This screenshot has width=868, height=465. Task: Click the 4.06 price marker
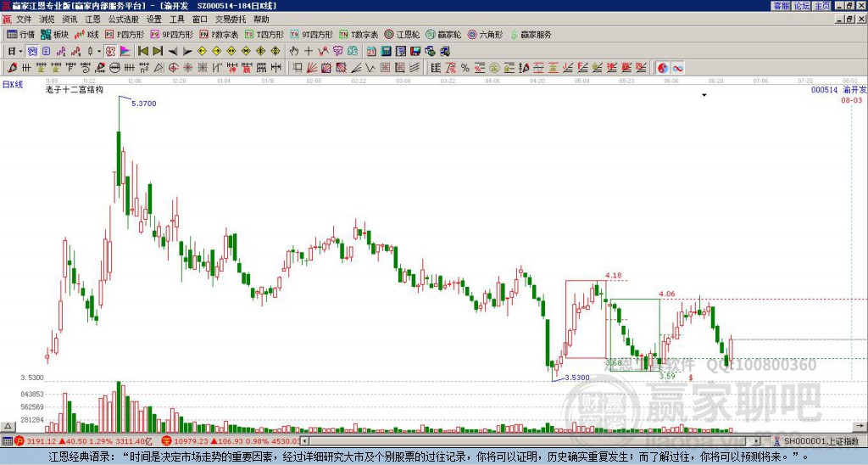pos(667,294)
